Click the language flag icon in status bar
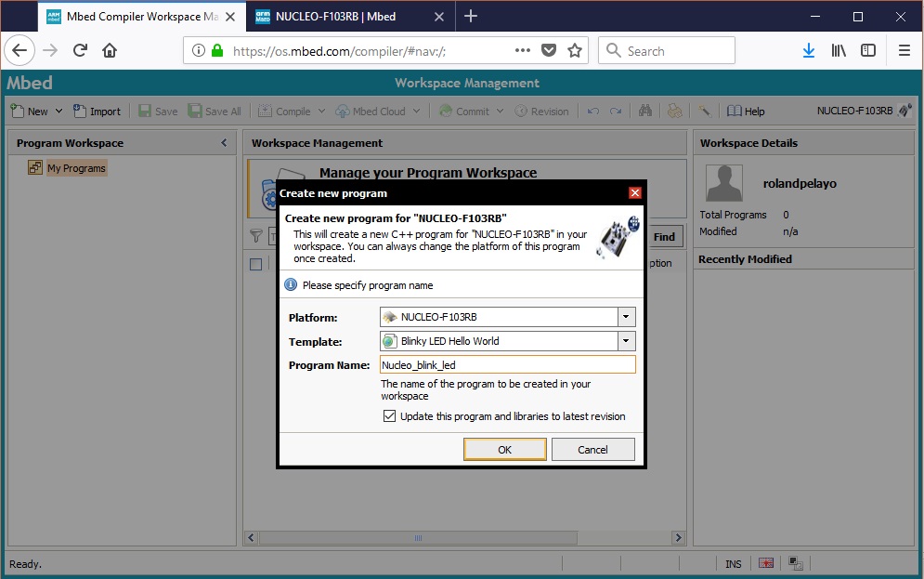The height and width of the screenshot is (579, 924). pos(765,564)
